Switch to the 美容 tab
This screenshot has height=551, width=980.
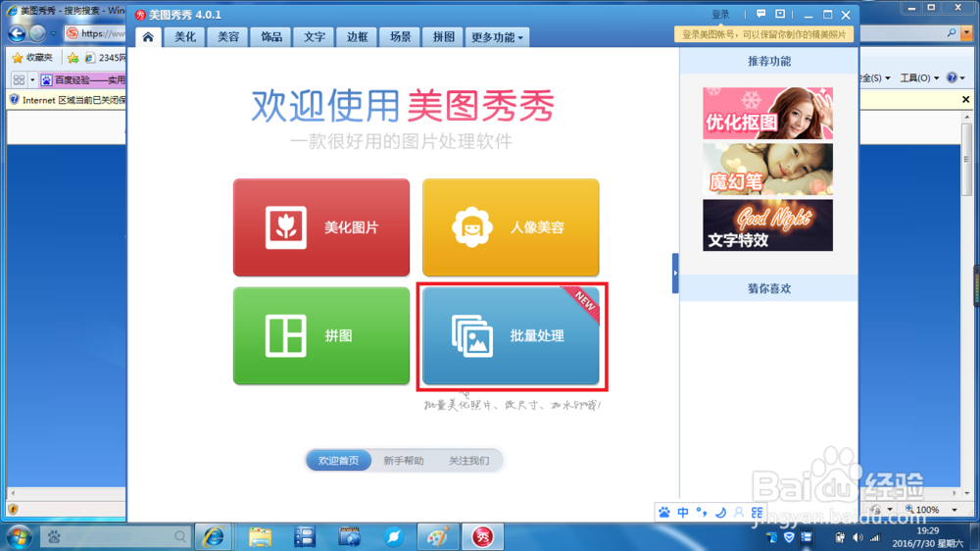click(228, 37)
